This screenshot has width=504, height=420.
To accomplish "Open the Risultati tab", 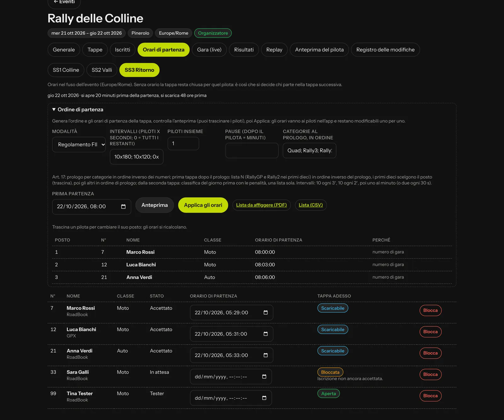I will [x=244, y=50].
